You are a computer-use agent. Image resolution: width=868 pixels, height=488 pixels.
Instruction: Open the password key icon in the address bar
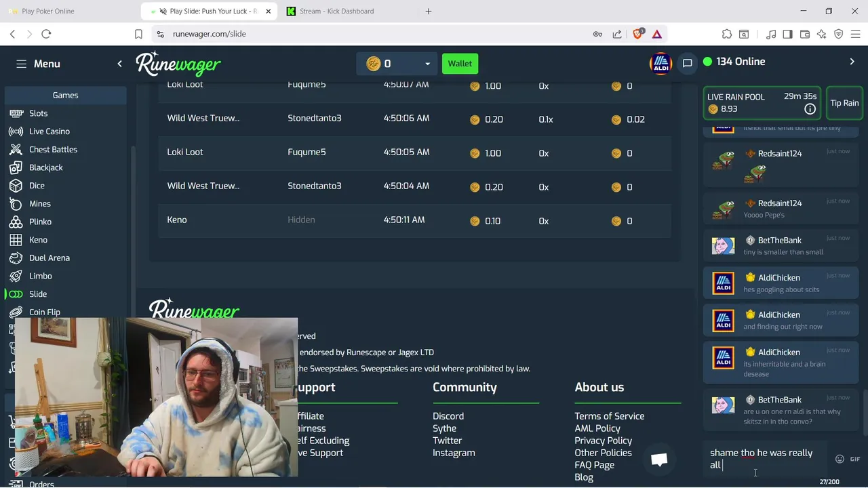(597, 34)
